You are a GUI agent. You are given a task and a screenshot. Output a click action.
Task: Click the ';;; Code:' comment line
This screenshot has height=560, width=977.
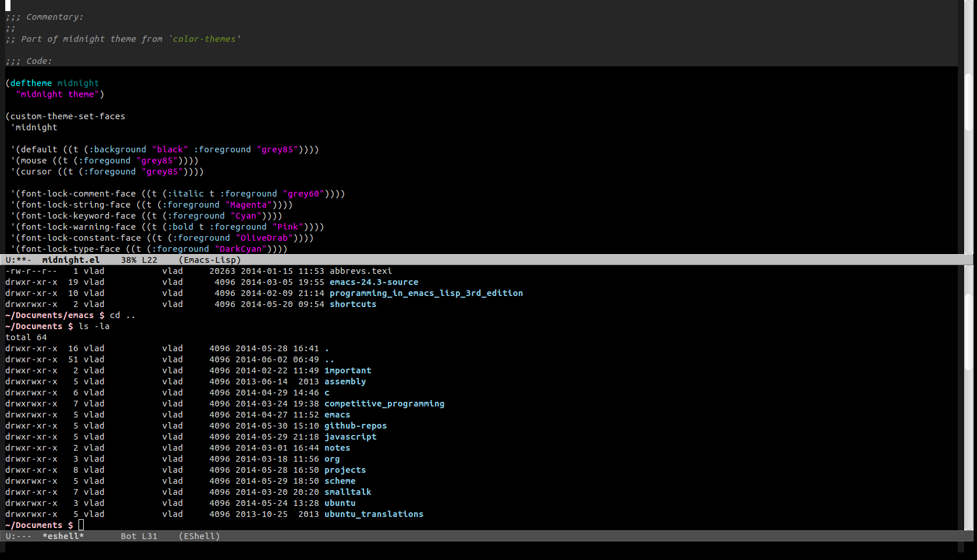pyautogui.click(x=29, y=61)
